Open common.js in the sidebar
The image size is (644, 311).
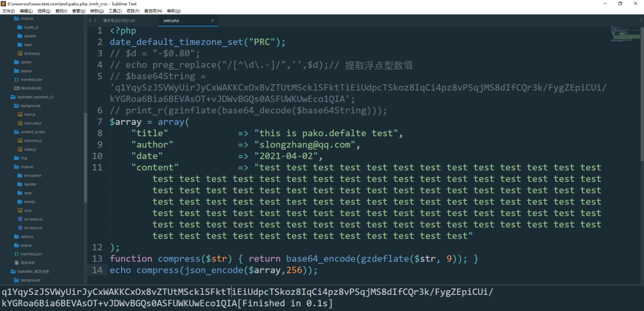32,140
